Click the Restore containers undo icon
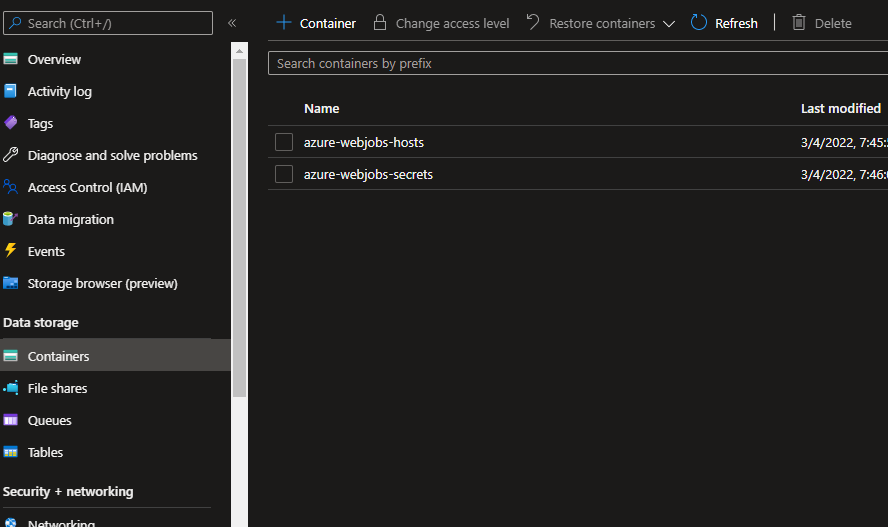Image resolution: width=888 pixels, height=527 pixels. (x=532, y=22)
